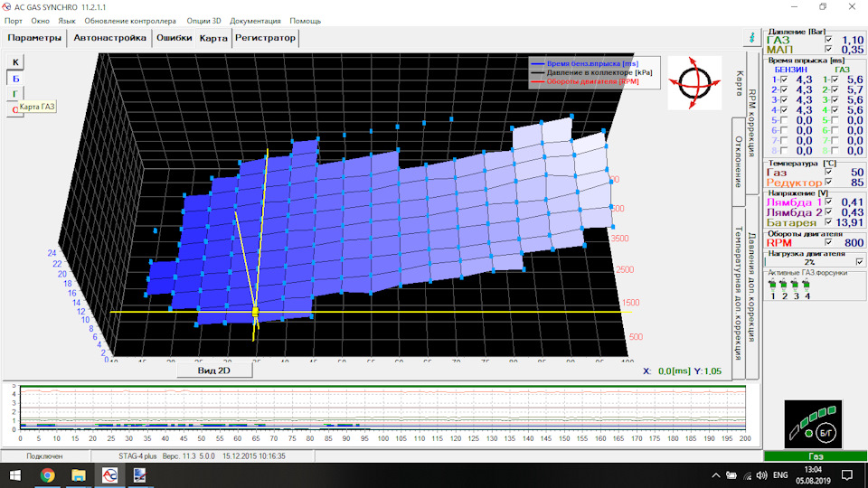
Task: Click the oscilloscope recorder strip
Action: pyautogui.click(x=382, y=408)
